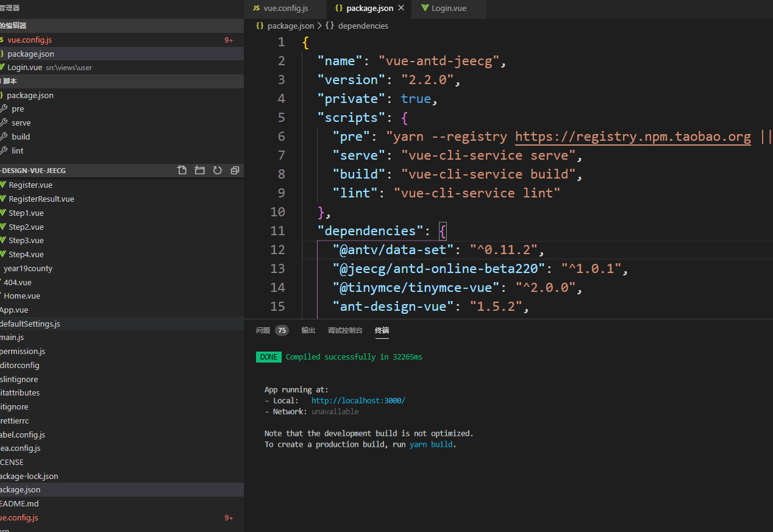Open package-lock.json in the file tree

pyautogui.click(x=122, y=476)
